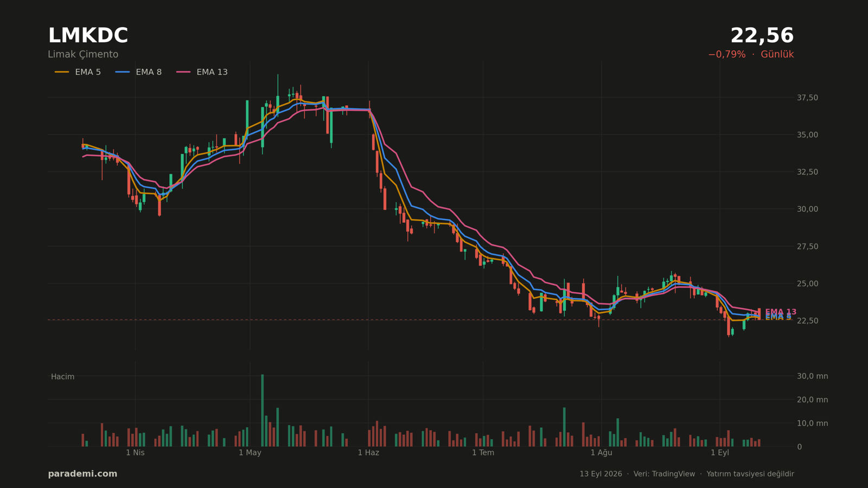Click the EMA 13 end-of-line label at right

tap(781, 312)
